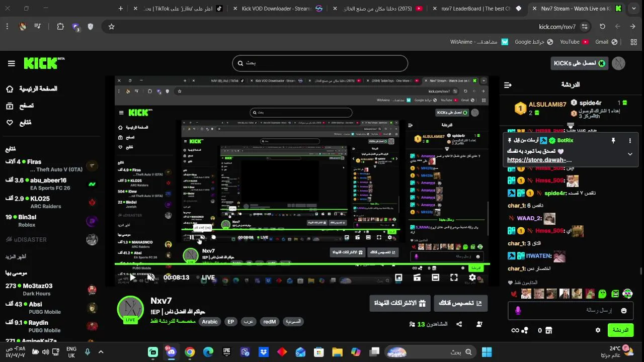Viewport: 644px width, 362px height.
Task: Open Discord from the taskbar
Action: pyautogui.click(x=171, y=352)
